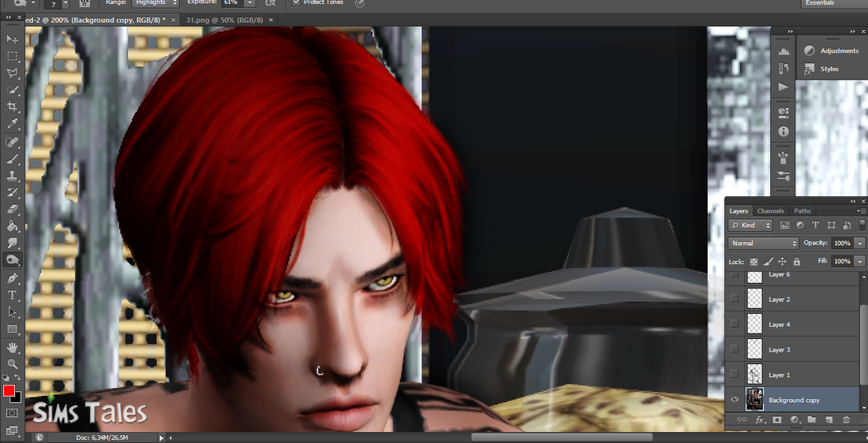Select the Clone Stamp tool

pos(12,176)
